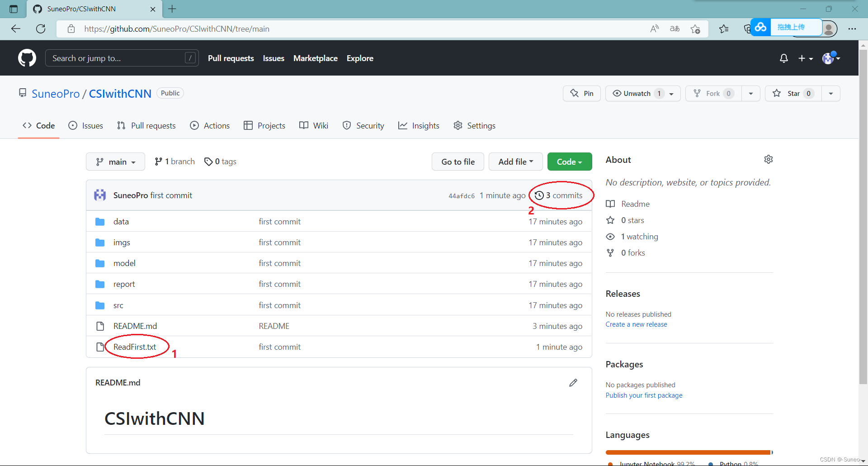Click the site info lock icon

coord(71,29)
